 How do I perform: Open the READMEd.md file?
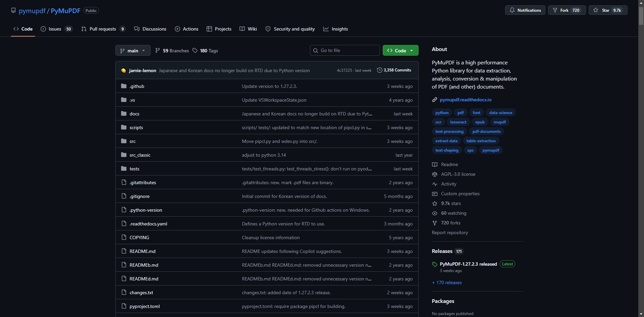(144, 279)
